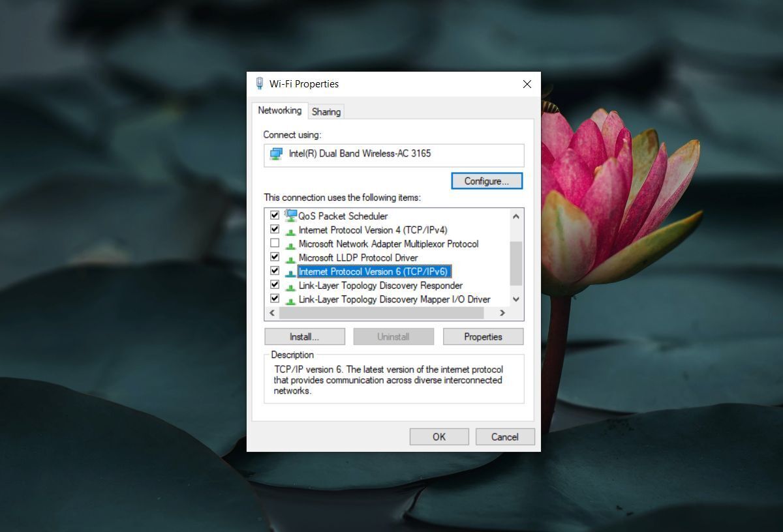Image resolution: width=783 pixels, height=532 pixels.
Task: Click the vertical scrollbar thumb
Action: [x=515, y=263]
